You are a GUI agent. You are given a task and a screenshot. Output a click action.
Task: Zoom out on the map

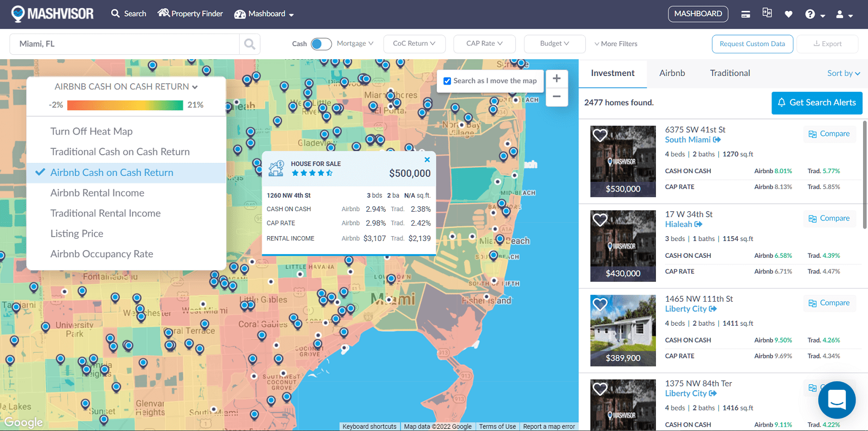(x=557, y=97)
